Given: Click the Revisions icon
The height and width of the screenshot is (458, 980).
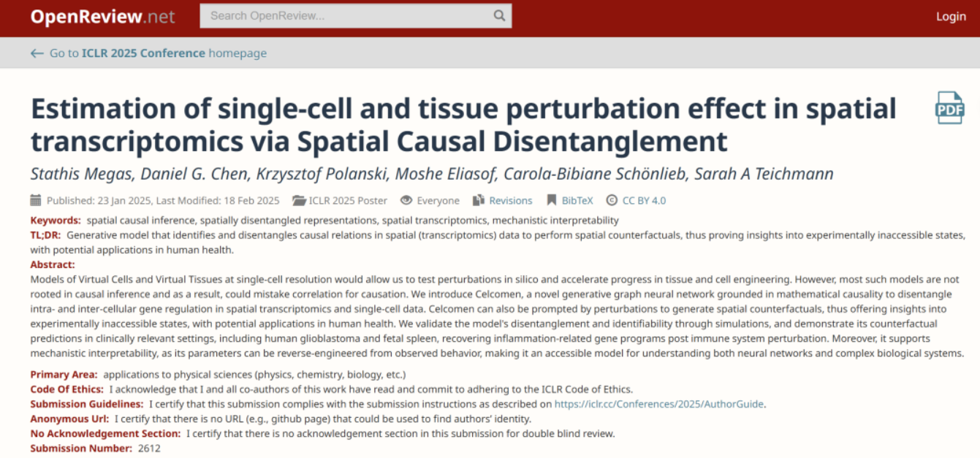Looking at the screenshot, I should click(x=479, y=200).
